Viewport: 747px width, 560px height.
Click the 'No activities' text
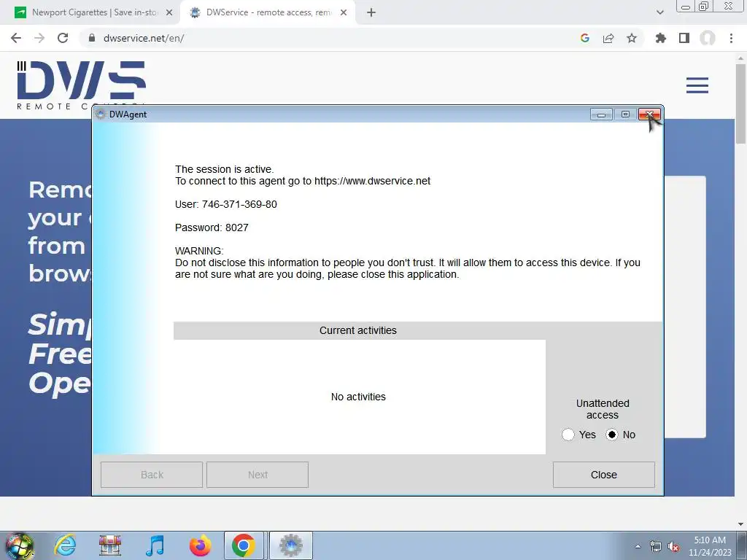[x=358, y=397]
